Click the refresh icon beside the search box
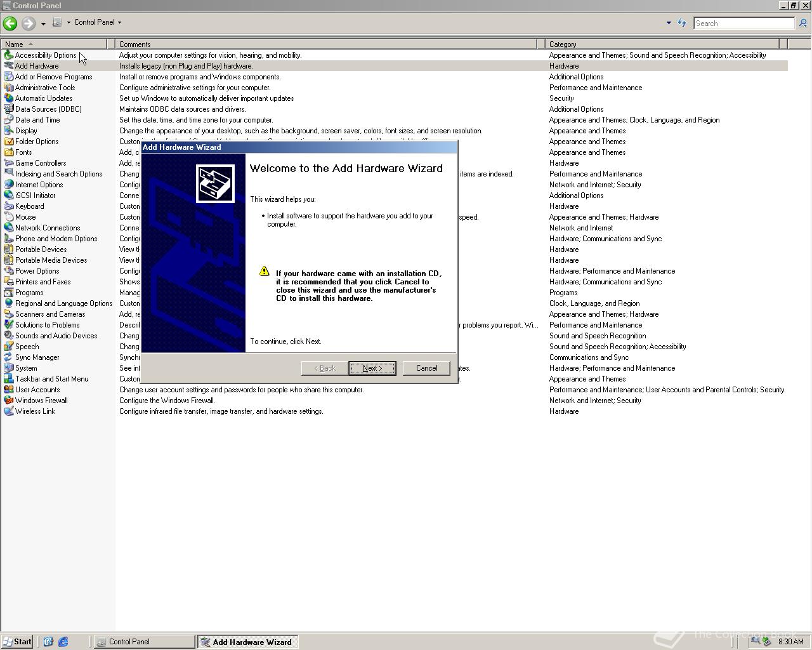812x650 pixels. (682, 23)
